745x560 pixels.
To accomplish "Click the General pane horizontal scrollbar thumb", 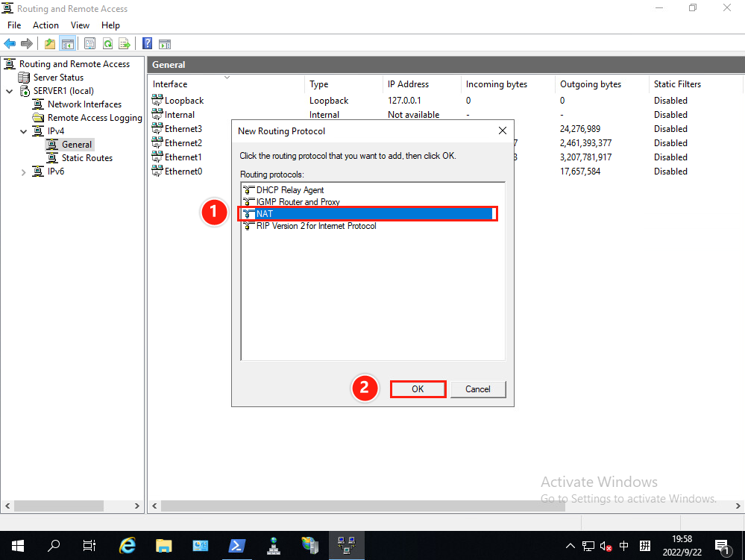I will click(363, 506).
